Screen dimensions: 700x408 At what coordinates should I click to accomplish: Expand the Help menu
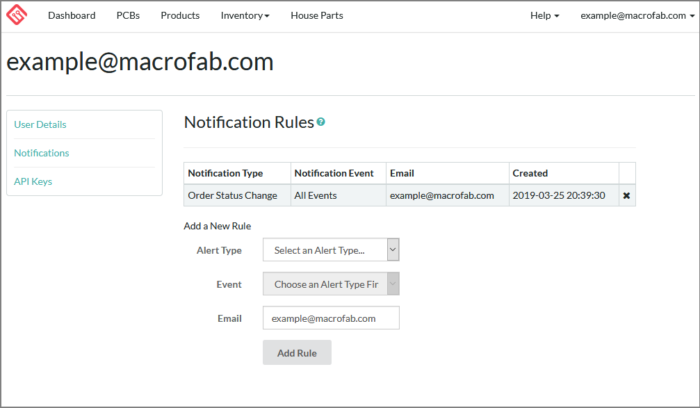tap(544, 16)
